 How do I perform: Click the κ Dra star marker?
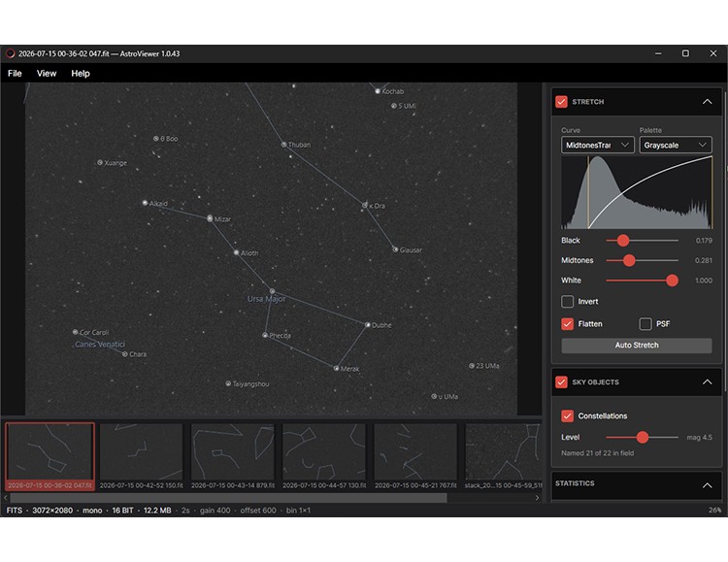click(x=365, y=206)
